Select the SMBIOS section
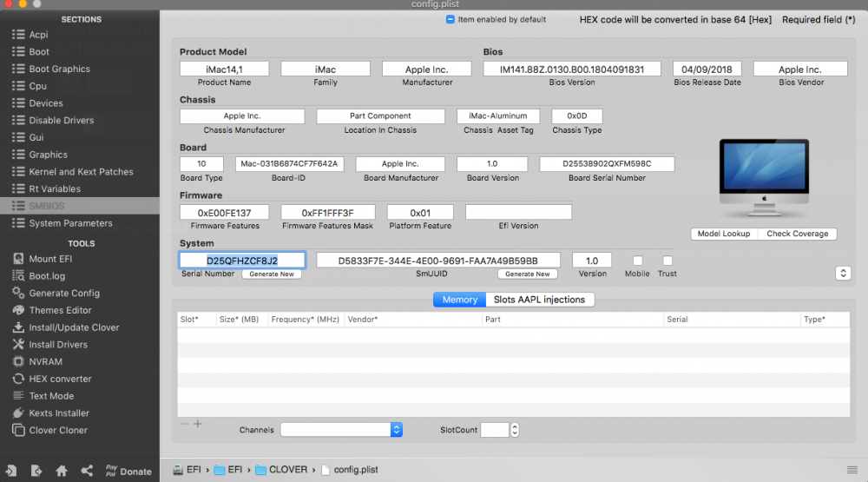The image size is (868, 482). (x=80, y=206)
